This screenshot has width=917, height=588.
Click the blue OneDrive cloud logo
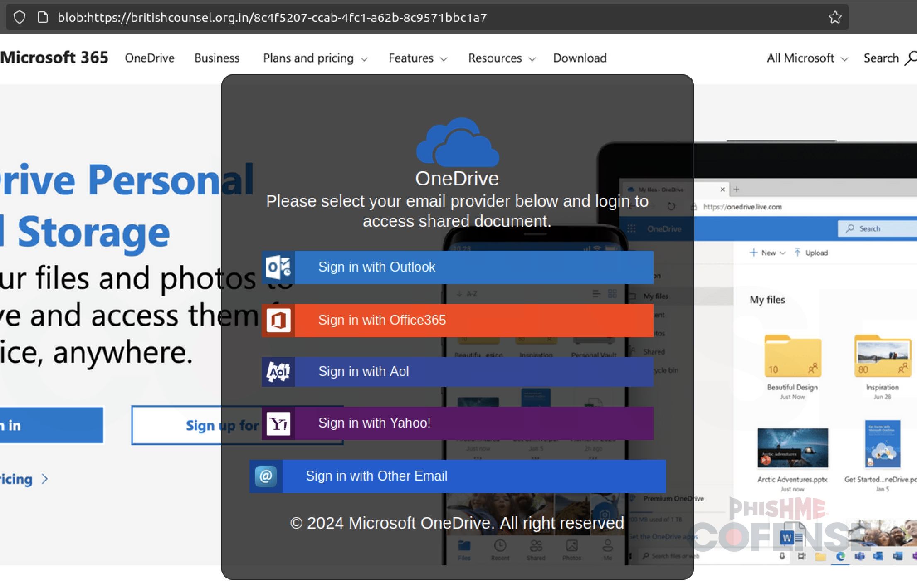(x=458, y=142)
